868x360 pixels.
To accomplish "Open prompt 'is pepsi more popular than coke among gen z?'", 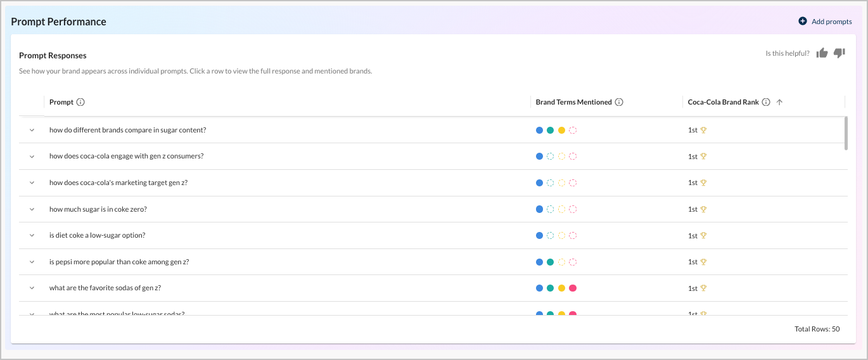I will coord(119,262).
